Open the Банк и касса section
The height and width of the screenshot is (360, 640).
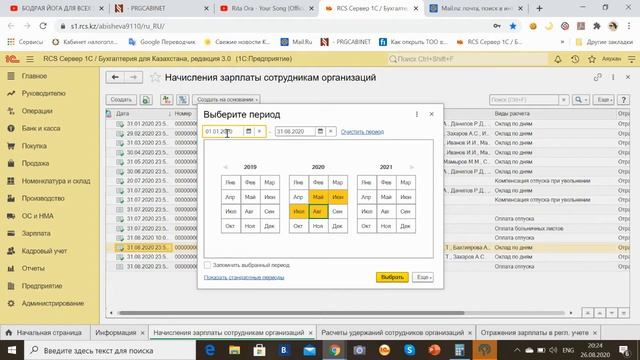(x=41, y=128)
